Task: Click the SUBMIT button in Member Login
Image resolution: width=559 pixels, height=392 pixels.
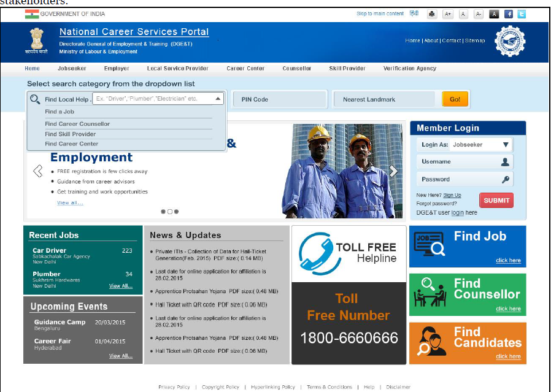Action: pos(496,200)
